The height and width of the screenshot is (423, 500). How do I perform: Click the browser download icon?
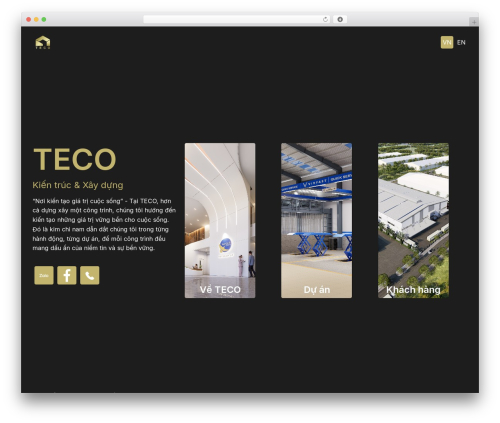(340, 19)
